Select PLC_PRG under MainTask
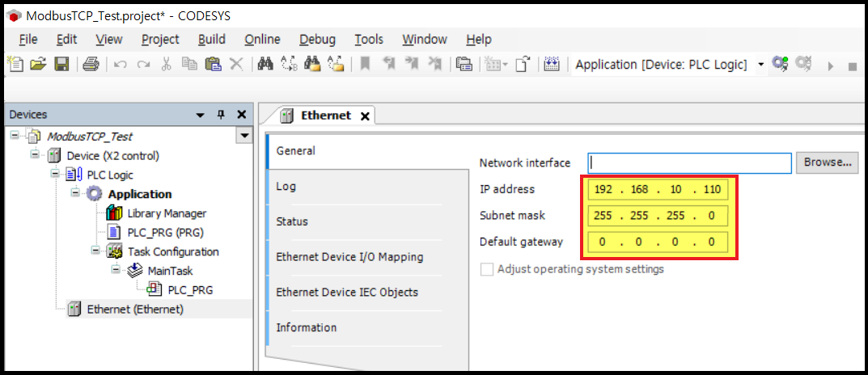The width and height of the screenshot is (868, 375). (x=190, y=290)
